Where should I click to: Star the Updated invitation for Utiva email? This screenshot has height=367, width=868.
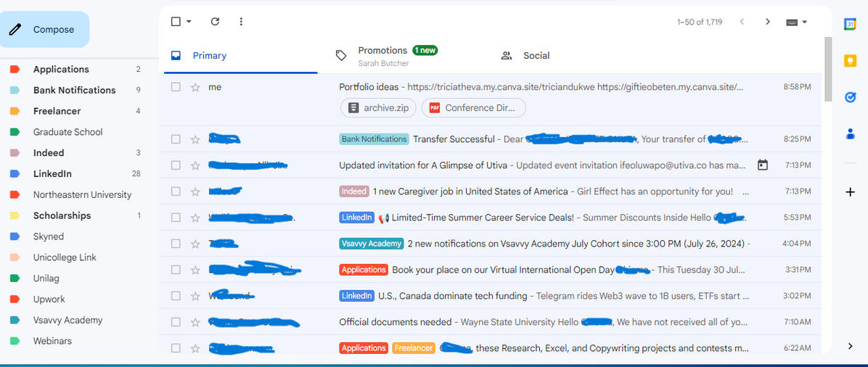tap(195, 165)
